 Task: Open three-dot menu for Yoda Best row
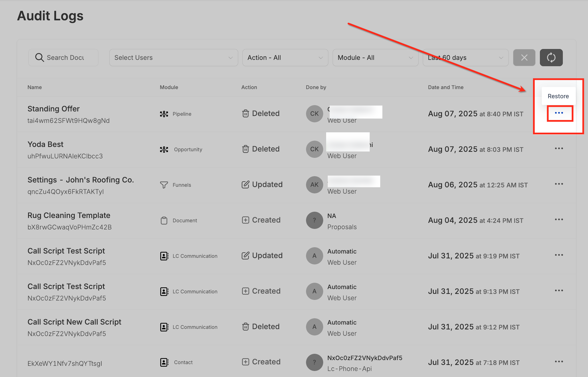click(559, 149)
